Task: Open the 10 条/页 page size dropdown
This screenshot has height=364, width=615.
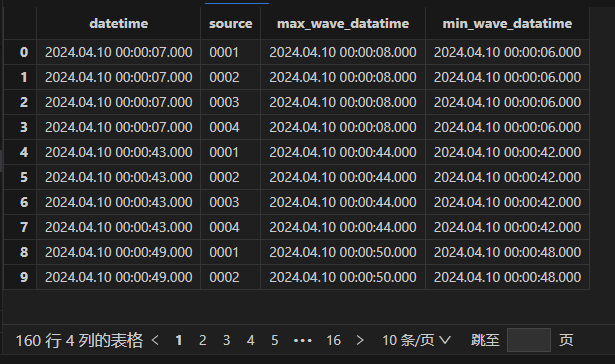Action: pyautogui.click(x=417, y=340)
